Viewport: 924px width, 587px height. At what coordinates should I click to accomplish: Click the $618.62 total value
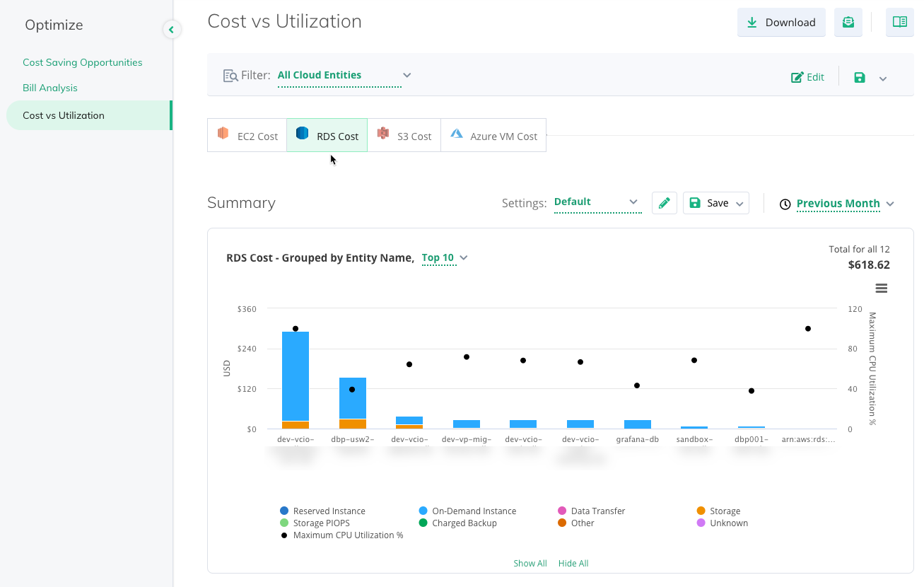coord(869,265)
